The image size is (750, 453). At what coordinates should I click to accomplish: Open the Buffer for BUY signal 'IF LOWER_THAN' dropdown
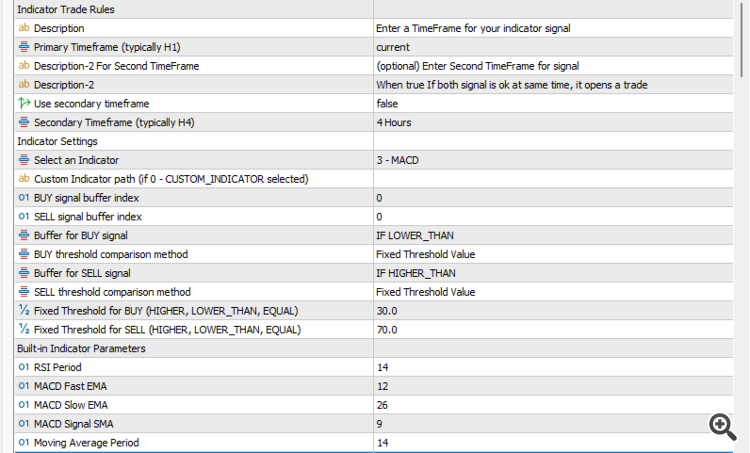coord(550,236)
